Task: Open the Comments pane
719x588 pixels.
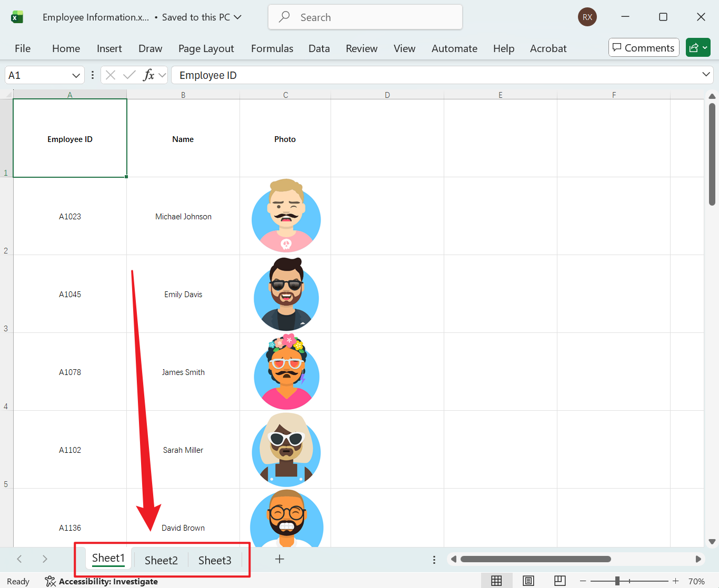Action: click(x=643, y=47)
